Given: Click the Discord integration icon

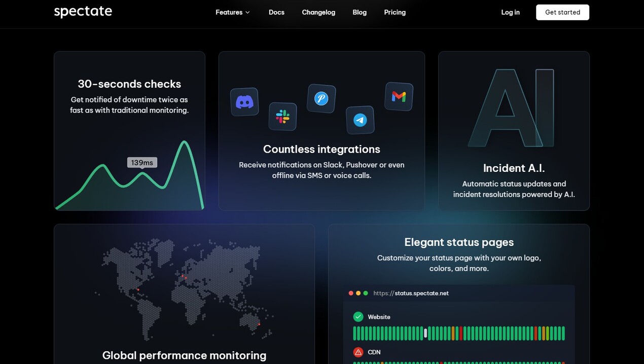Looking at the screenshot, I should coord(244,102).
